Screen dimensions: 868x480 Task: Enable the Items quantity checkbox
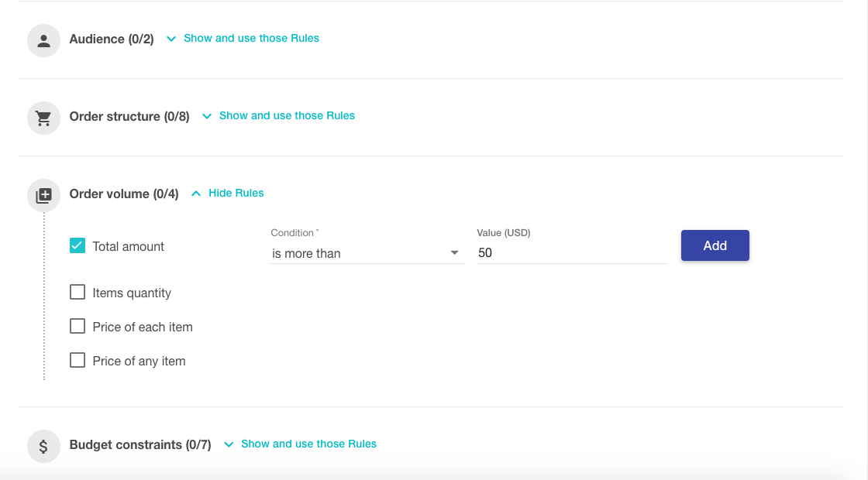click(77, 293)
